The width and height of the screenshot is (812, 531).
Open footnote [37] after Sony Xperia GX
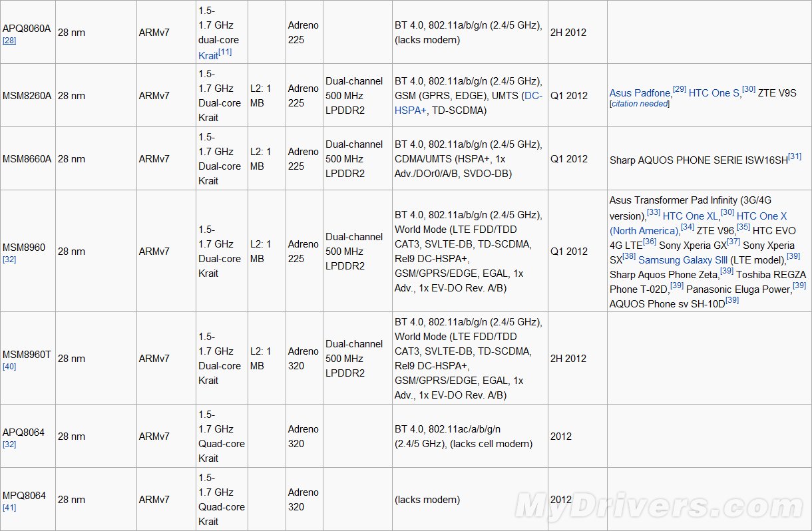733,242
